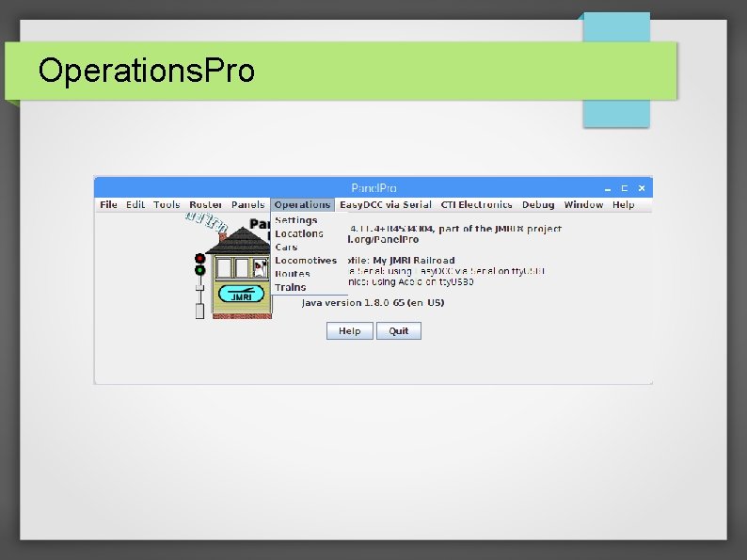Click the Help button
Viewport: 747px width, 560px height.
click(x=349, y=330)
